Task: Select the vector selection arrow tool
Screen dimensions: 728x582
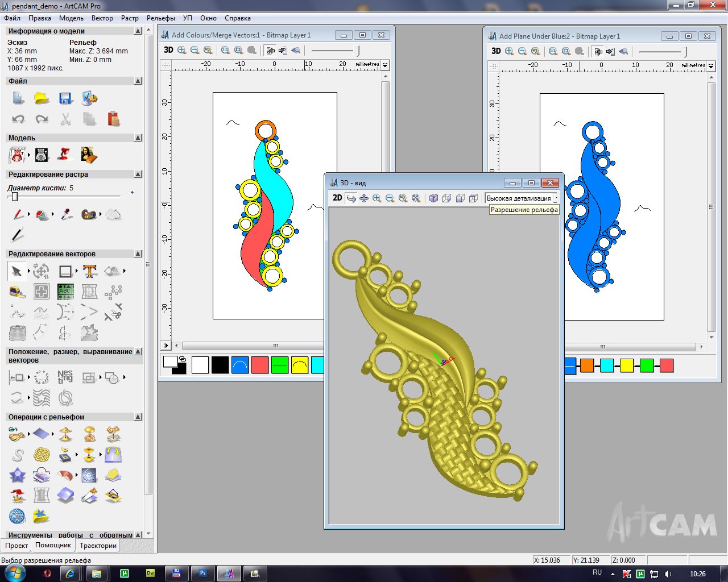Action: pyautogui.click(x=17, y=271)
